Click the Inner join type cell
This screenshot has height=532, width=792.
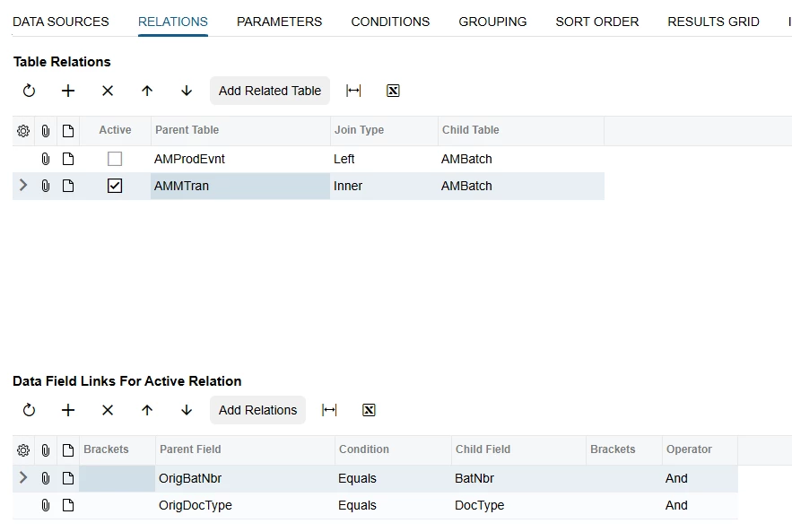tap(384, 186)
